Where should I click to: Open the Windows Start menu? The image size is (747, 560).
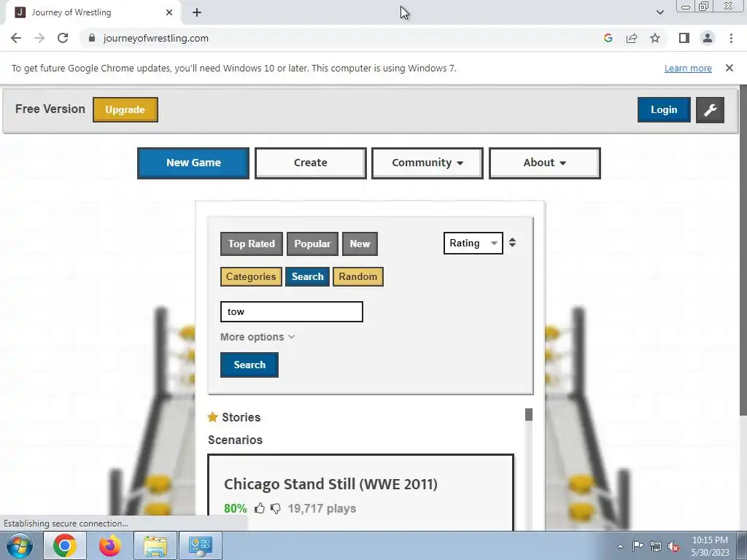coord(20,545)
